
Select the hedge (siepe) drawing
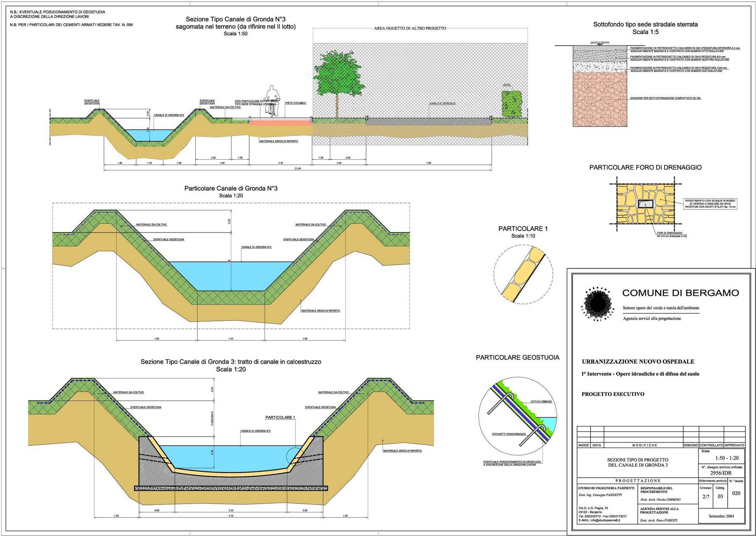pyautogui.click(x=512, y=104)
